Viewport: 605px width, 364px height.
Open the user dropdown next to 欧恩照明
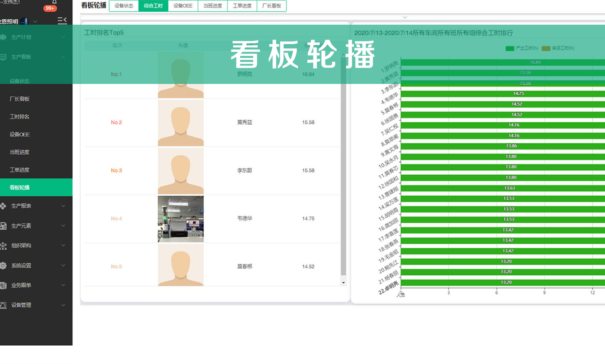[x=35, y=21]
